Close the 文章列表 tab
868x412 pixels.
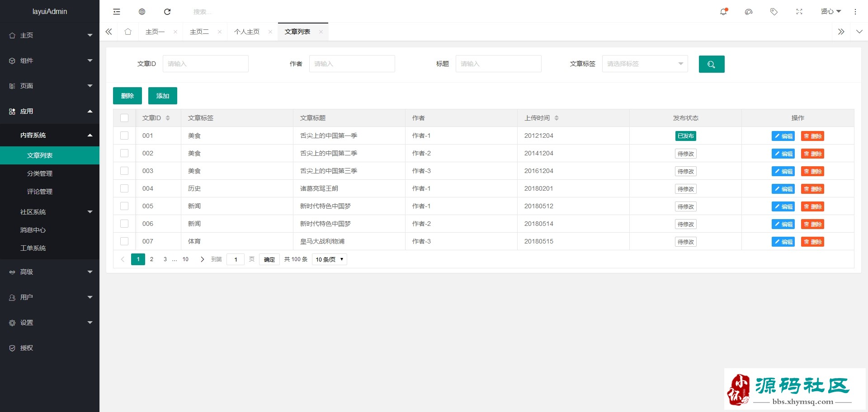tap(321, 32)
